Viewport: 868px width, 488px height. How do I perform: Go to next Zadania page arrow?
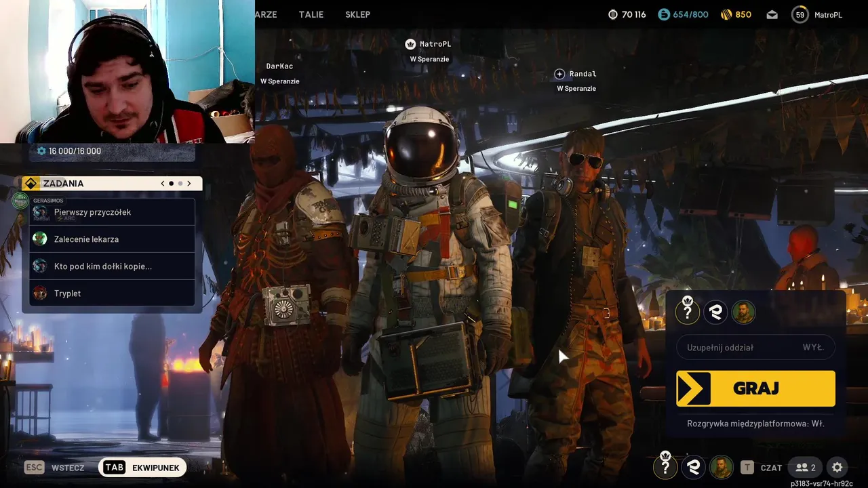tap(189, 183)
